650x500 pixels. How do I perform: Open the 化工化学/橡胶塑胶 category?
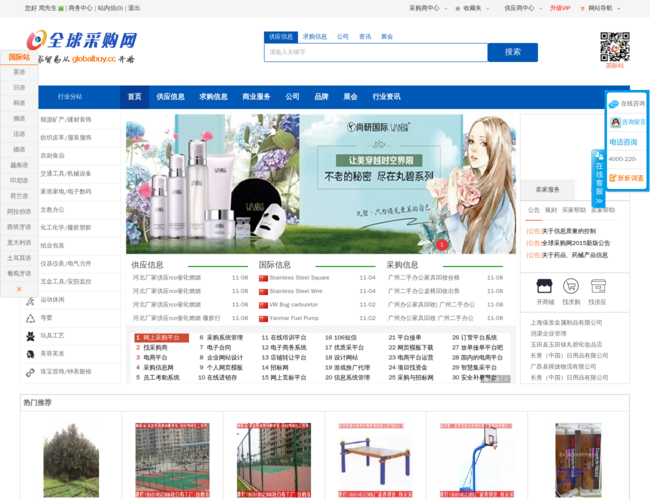pos(65,227)
